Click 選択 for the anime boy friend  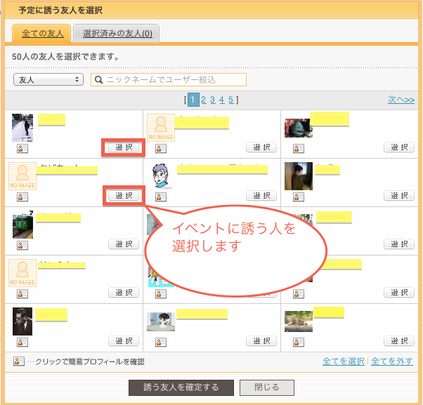click(262, 341)
